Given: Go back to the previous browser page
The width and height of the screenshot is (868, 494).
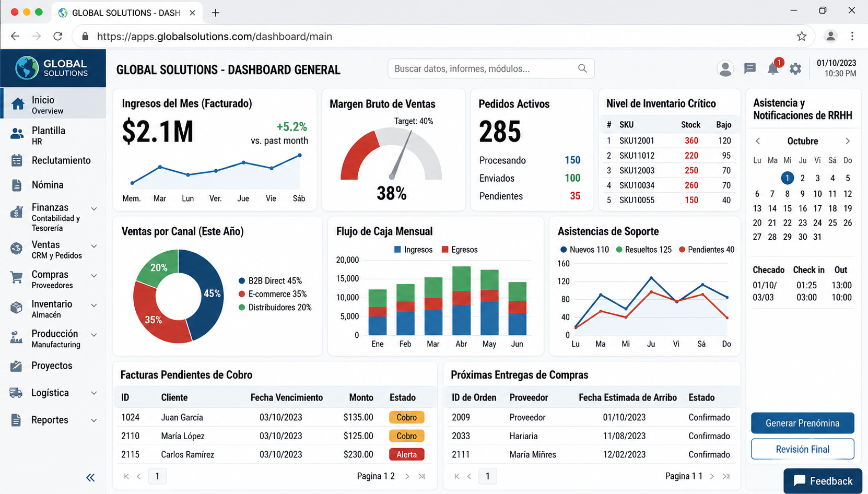Looking at the screenshot, I should [15, 36].
